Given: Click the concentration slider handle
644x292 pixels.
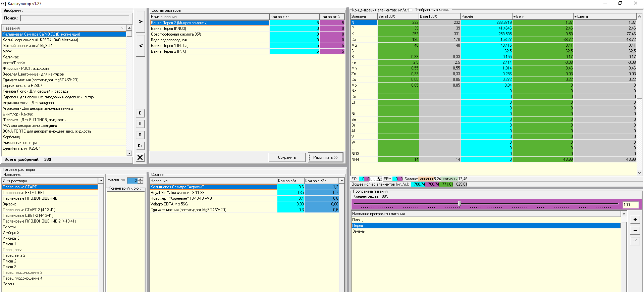Looking at the screenshot, I should 460,203.
